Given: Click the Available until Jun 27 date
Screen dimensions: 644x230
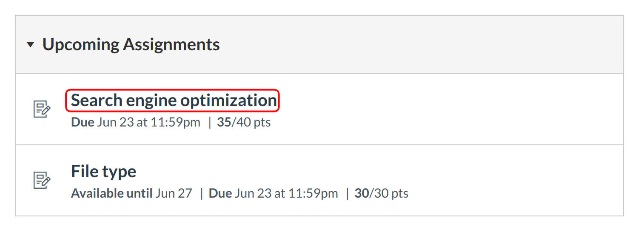Looking at the screenshot, I should click(174, 194).
